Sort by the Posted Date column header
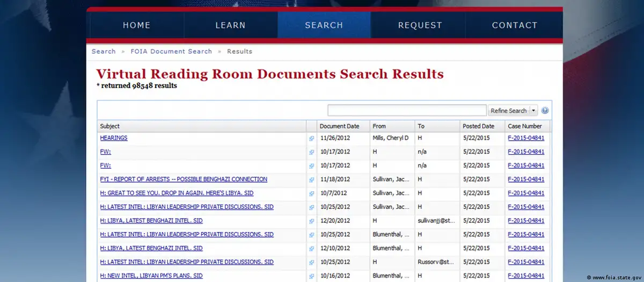The width and height of the screenshot is (644, 282). point(478,126)
